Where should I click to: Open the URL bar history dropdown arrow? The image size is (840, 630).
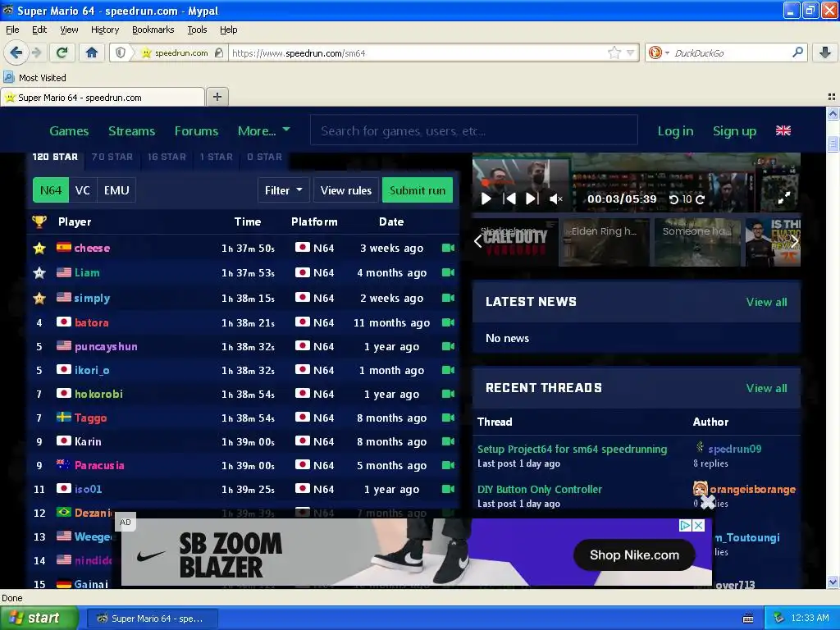(631, 52)
